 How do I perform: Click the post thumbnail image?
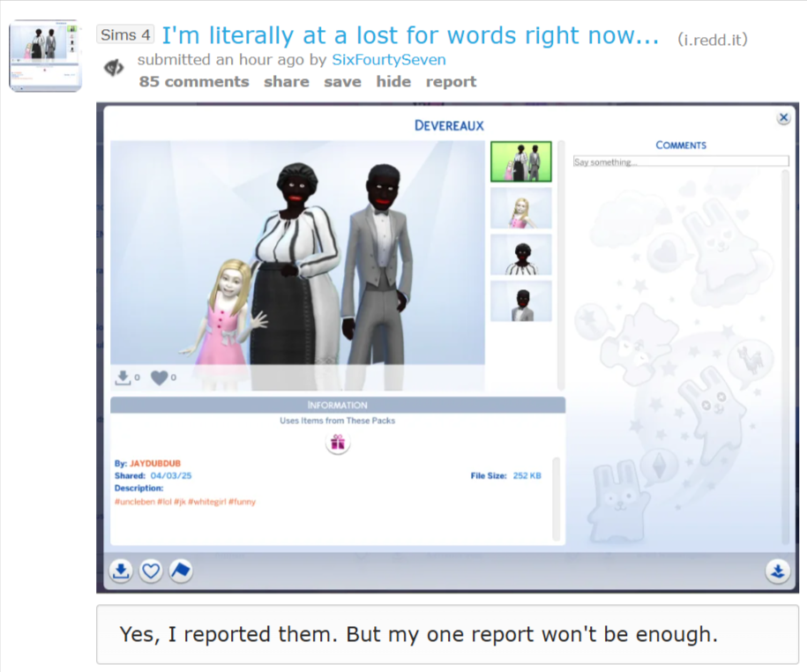point(45,56)
